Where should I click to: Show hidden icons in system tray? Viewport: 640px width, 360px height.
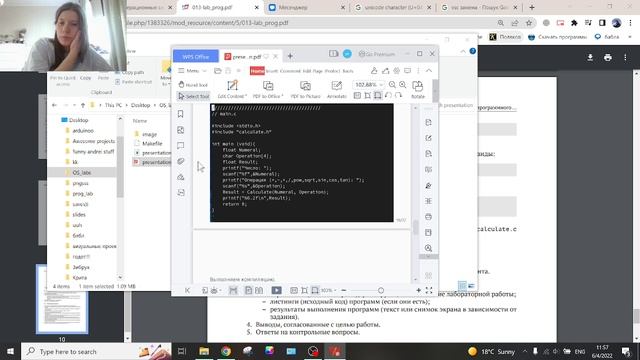(x=524, y=351)
